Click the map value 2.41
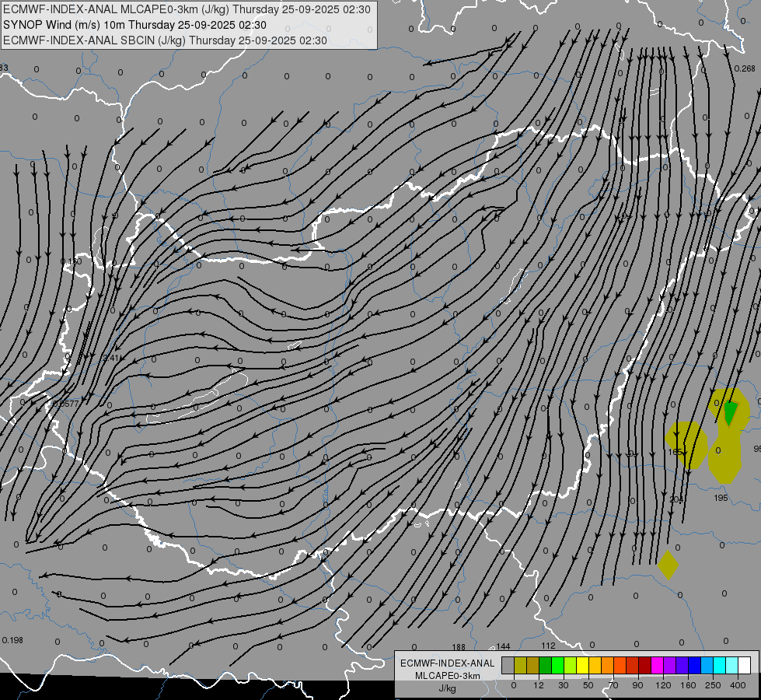The image size is (761, 700). (x=111, y=358)
